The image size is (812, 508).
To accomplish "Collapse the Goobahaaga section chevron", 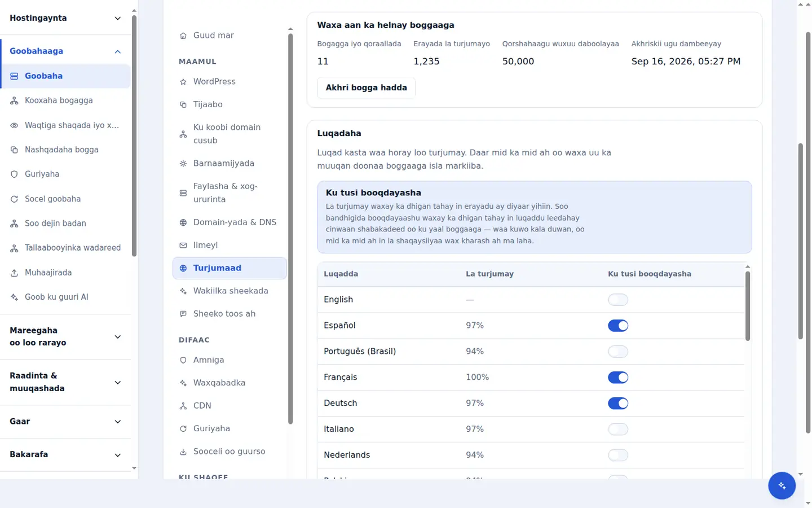I will coord(118,51).
